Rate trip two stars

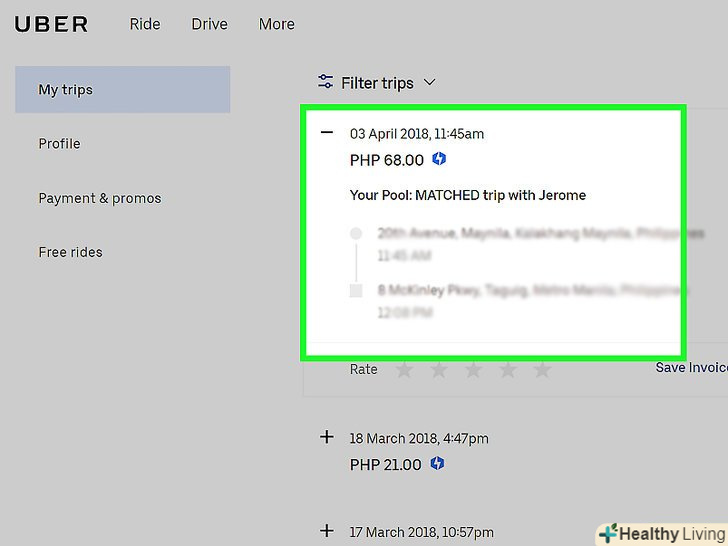[439, 370]
